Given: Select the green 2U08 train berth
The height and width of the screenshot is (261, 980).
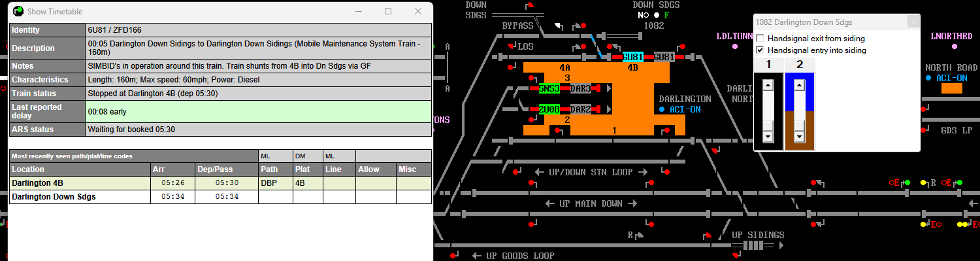Looking at the screenshot, I should (x=549, y=110).
